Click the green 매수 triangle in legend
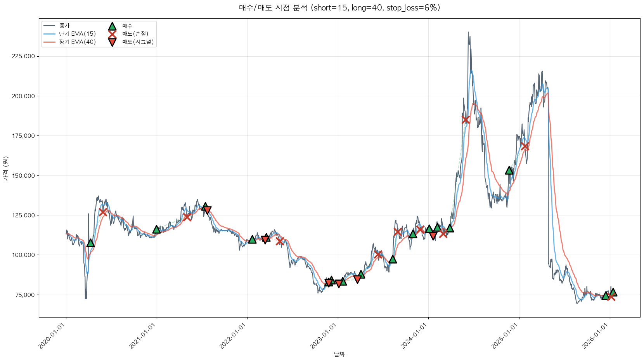This screenshot has height=361, width=644. tap(112, 26)
